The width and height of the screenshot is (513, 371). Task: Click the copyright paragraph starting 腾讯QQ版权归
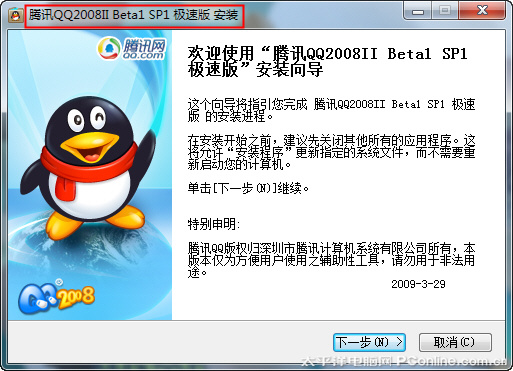tap(331, 260)
